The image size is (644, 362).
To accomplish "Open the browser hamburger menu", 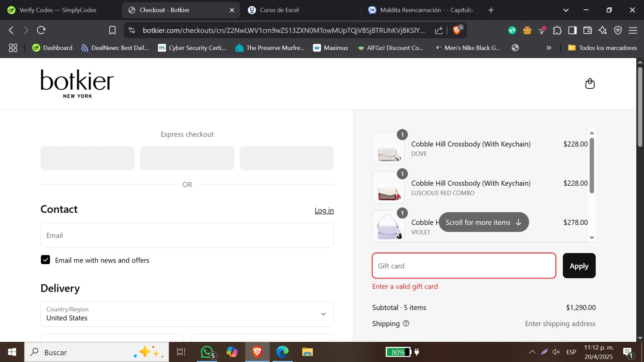I will click(x=633, y=30).
